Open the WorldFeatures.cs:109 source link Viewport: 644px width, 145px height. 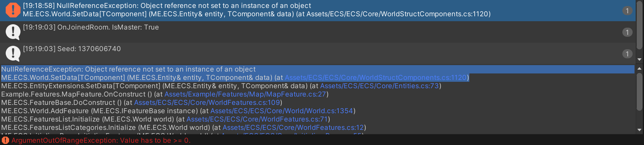pos(207,103)
